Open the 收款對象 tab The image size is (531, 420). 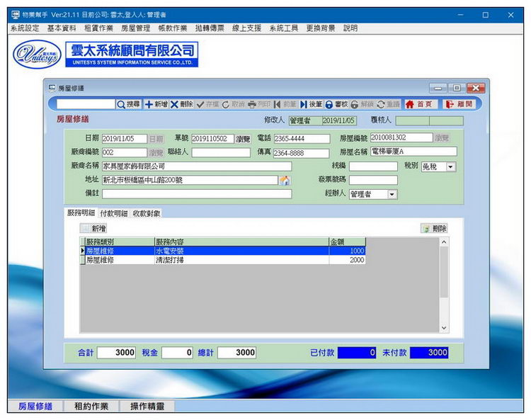[147, 213]
